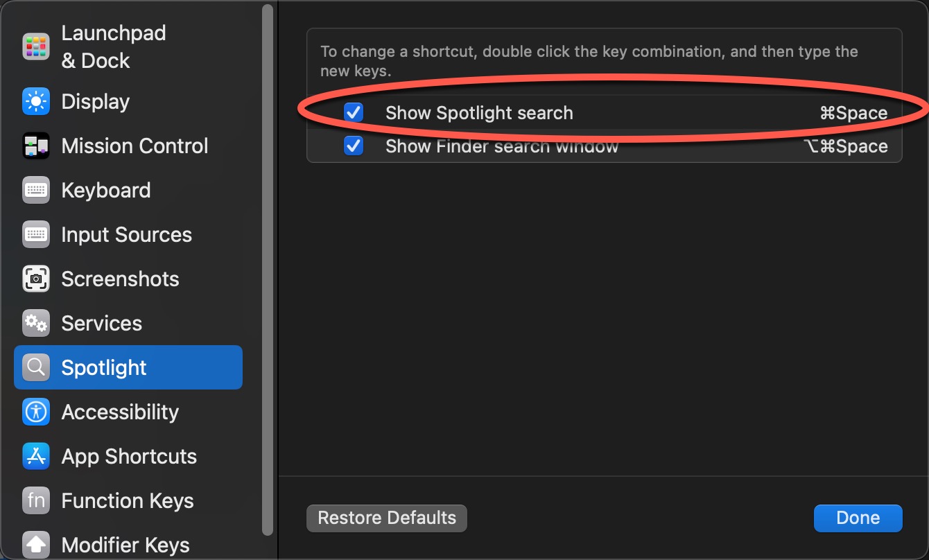Select the Accessibility icon
929x560 pixels.
[35, 412]
